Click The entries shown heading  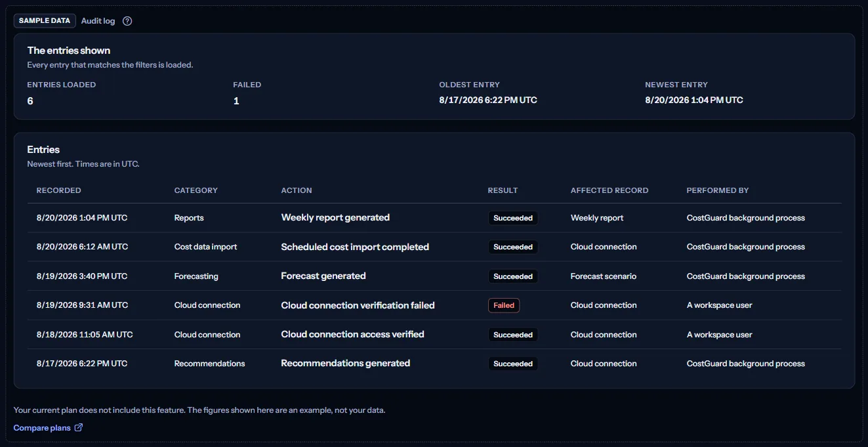(x=69, y=51)
